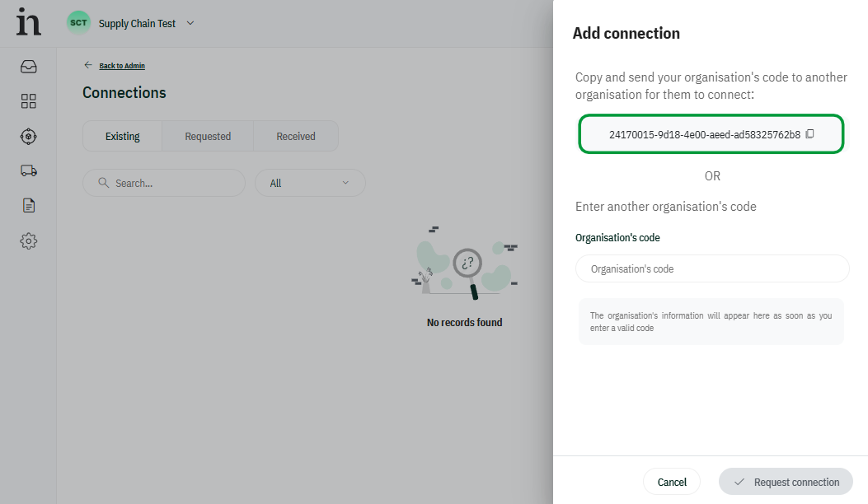Click the Cancel button
The image size is (868, 504).
point(672,482)
